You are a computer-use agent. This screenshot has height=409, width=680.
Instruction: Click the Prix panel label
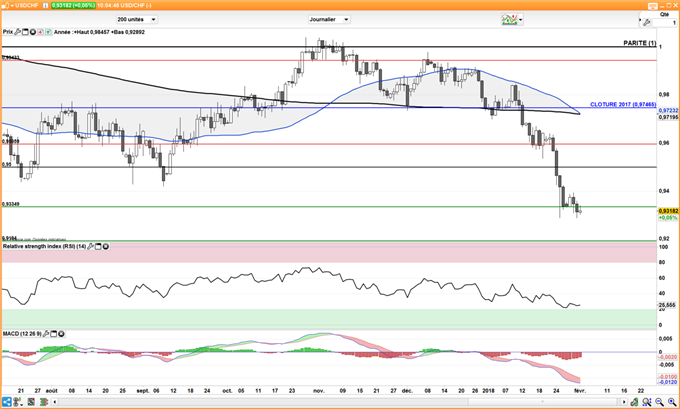[8, 32]
